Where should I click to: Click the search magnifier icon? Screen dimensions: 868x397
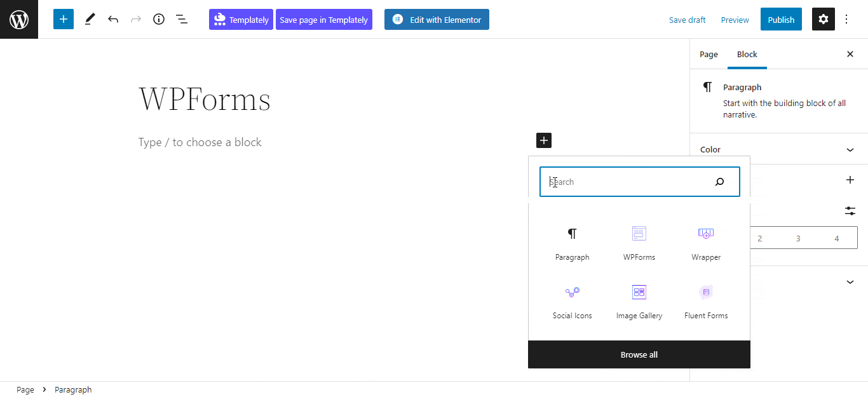tap(719, 182)
